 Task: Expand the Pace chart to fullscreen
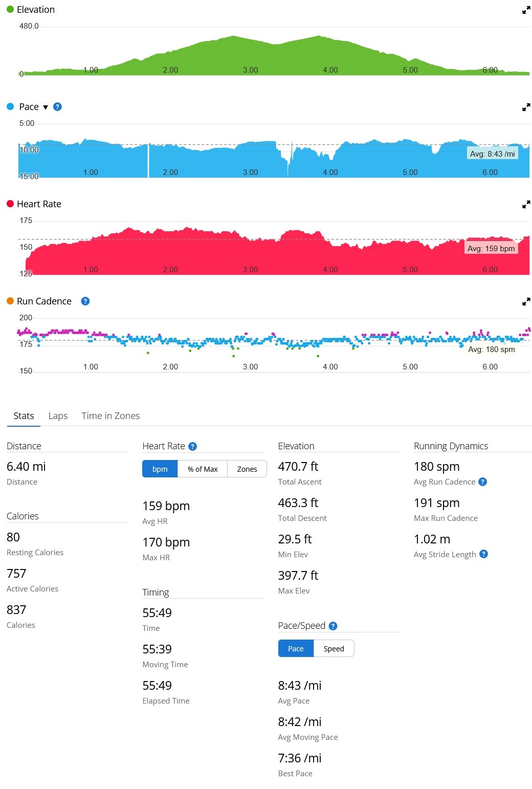coord(526,107)
